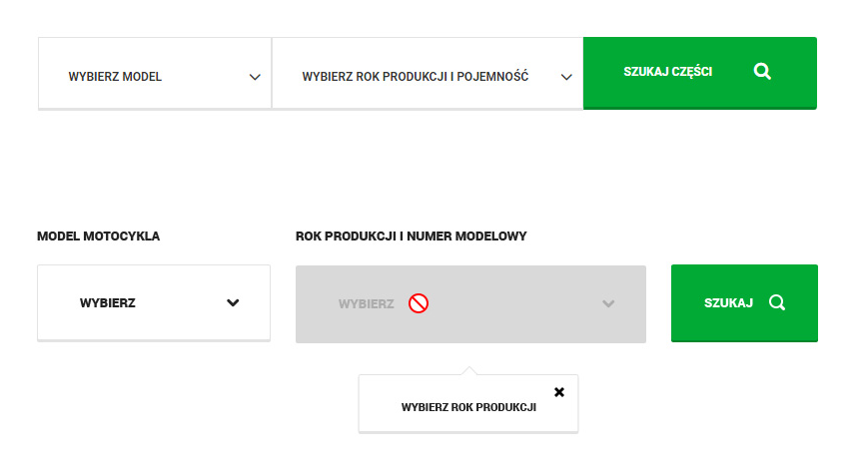This screenshot has height=476, width=868.
Task: Click the blank area left of SZUKAJ CZĘŚCI text
Action: pos(602,72)
